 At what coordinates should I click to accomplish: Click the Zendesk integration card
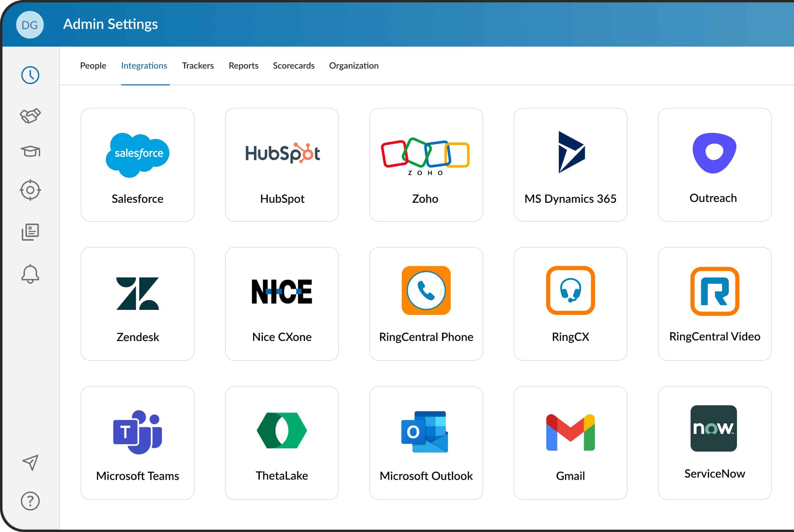tap(137, 304)
